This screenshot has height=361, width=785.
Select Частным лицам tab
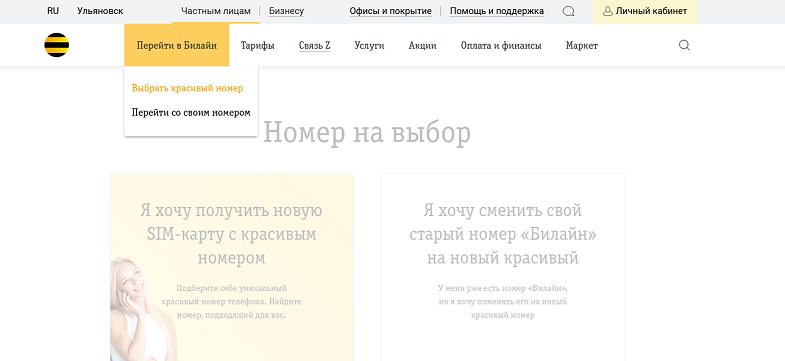pyautogui.click(x=216, y=11)
